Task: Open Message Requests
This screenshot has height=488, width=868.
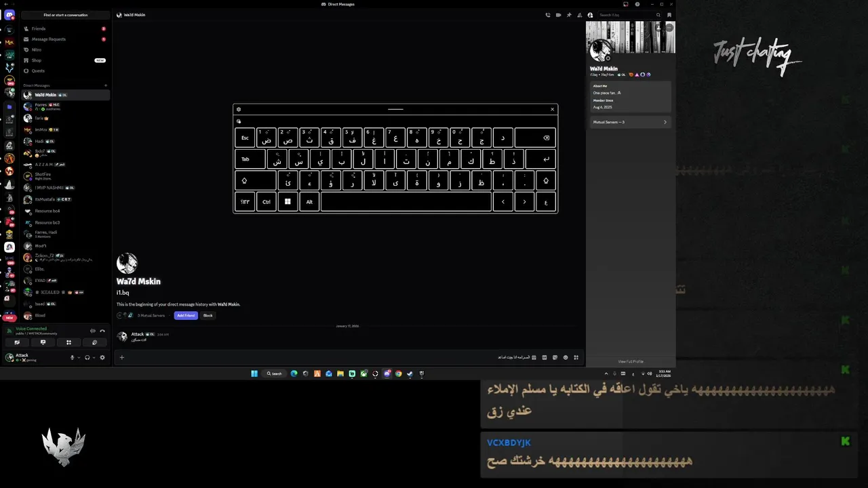Action: (x=65, y=39)
